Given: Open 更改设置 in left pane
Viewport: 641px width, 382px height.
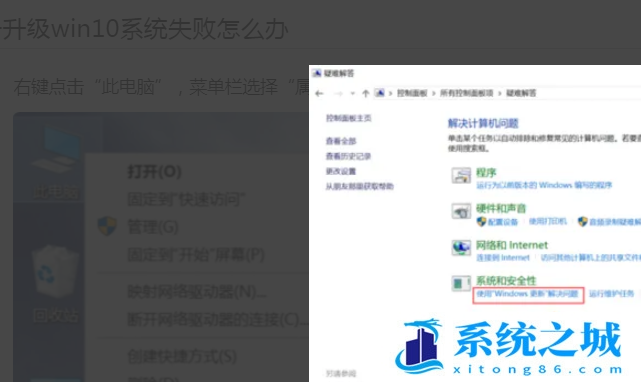Looking at the screenshot, I should click(341, 171).
